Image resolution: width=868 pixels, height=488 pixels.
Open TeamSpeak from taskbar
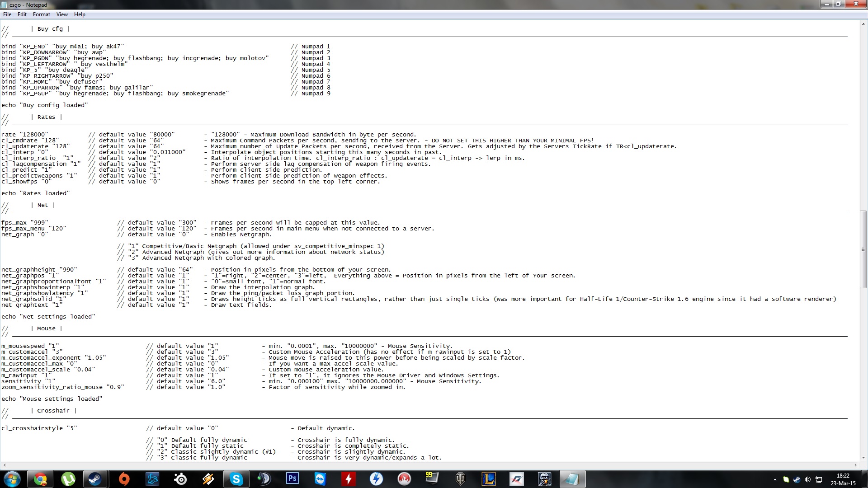264,479
